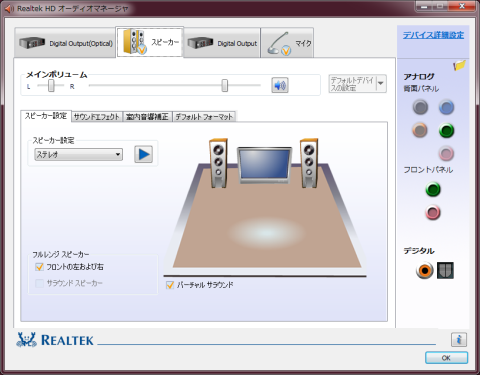
Task: Click the pink jack in back panel
Action: point(446,153)
